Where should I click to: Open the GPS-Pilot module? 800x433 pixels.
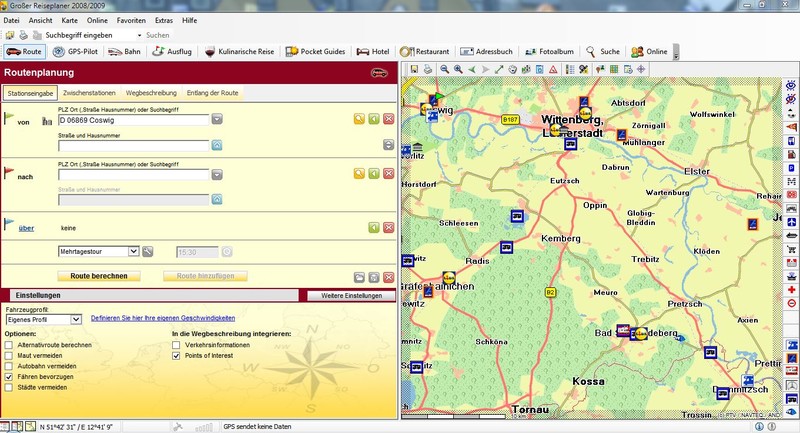click(x=73, y=51)
